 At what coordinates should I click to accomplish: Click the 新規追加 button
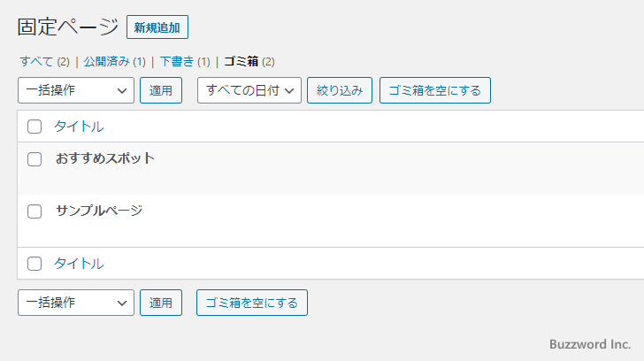click(x=157, y=27)
